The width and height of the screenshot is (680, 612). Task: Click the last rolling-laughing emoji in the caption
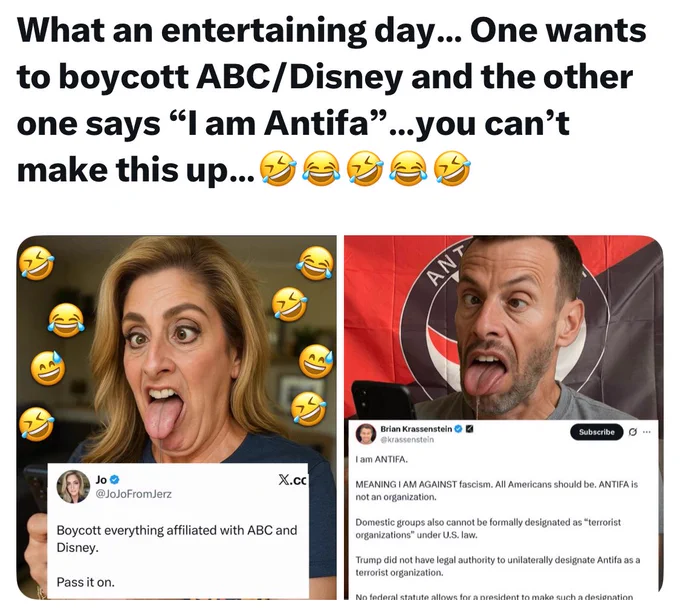click(452, 169)
